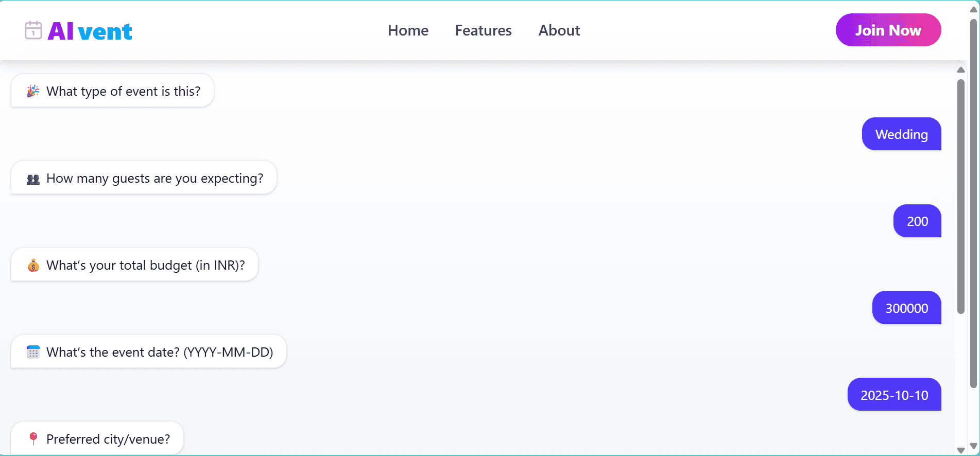This screenshot has width=980, height=456.
Task: Click the AI vent brand name
Action: coord(90,31)
